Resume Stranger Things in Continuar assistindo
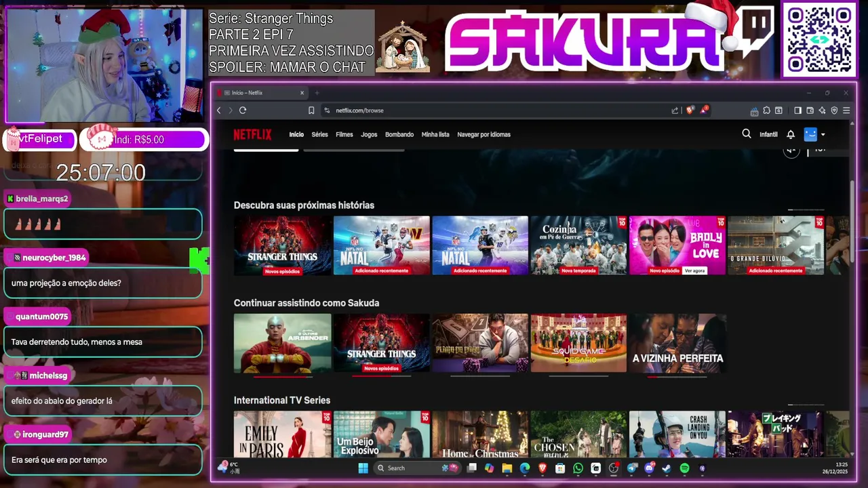 pyautogui.click(x=381, y=343)
